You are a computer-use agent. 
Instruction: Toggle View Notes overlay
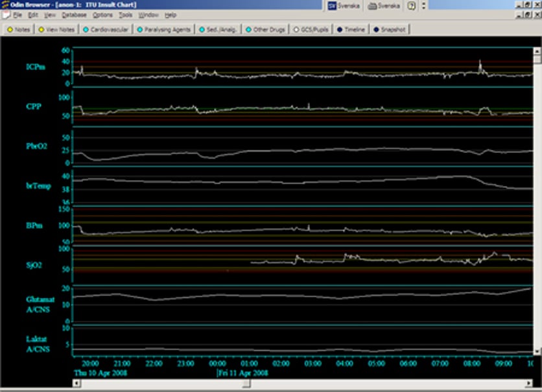coord(58,30)
